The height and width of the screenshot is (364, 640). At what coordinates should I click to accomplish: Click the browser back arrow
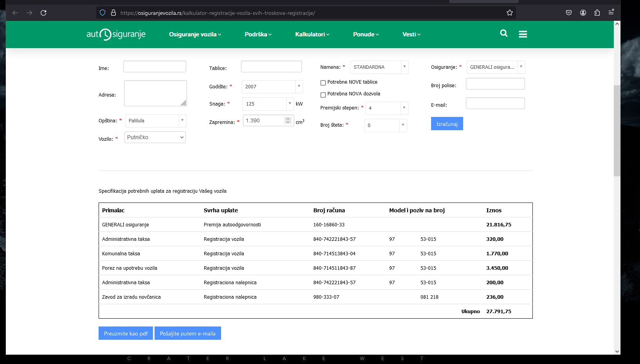[x=15, y=13]
